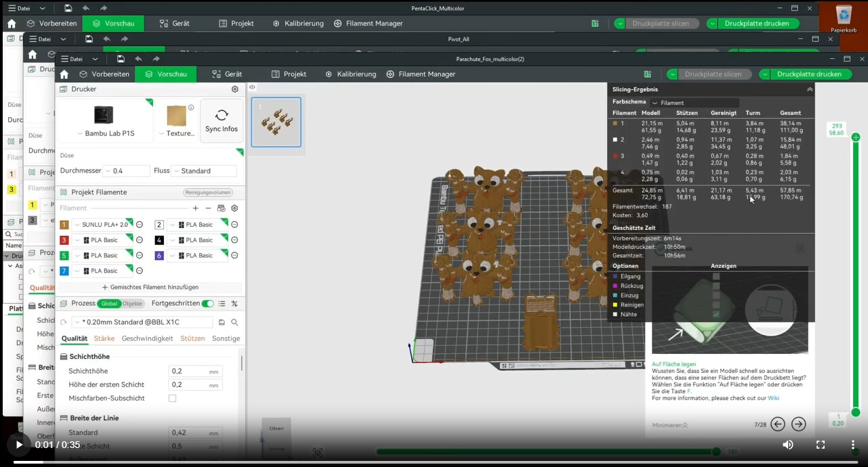Click Reinigungsvolumen button
The width and height of the screenshot is (868, 467).
point(208,193)
